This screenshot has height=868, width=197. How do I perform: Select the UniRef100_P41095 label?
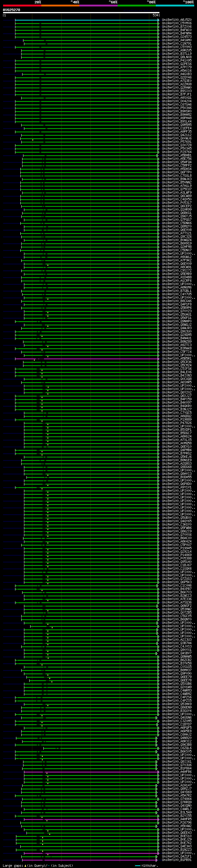177,61
